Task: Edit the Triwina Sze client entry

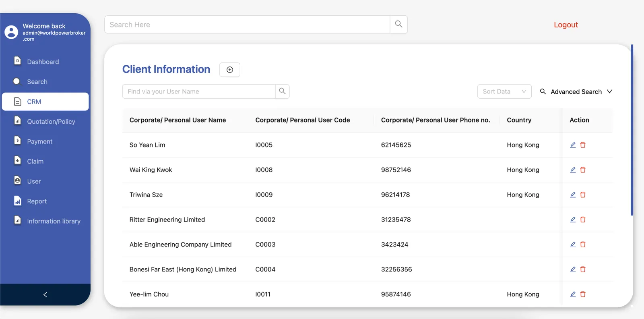Action: tap(573, 195)
